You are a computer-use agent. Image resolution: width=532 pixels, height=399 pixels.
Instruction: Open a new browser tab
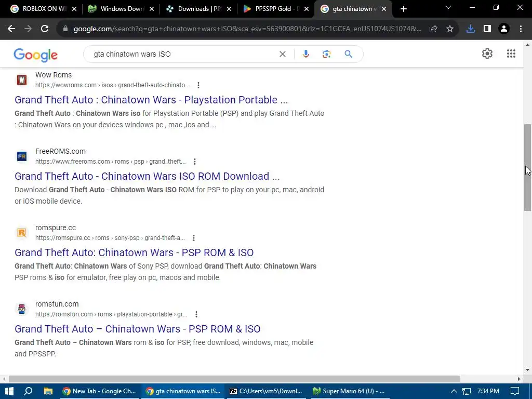point(403,9)
